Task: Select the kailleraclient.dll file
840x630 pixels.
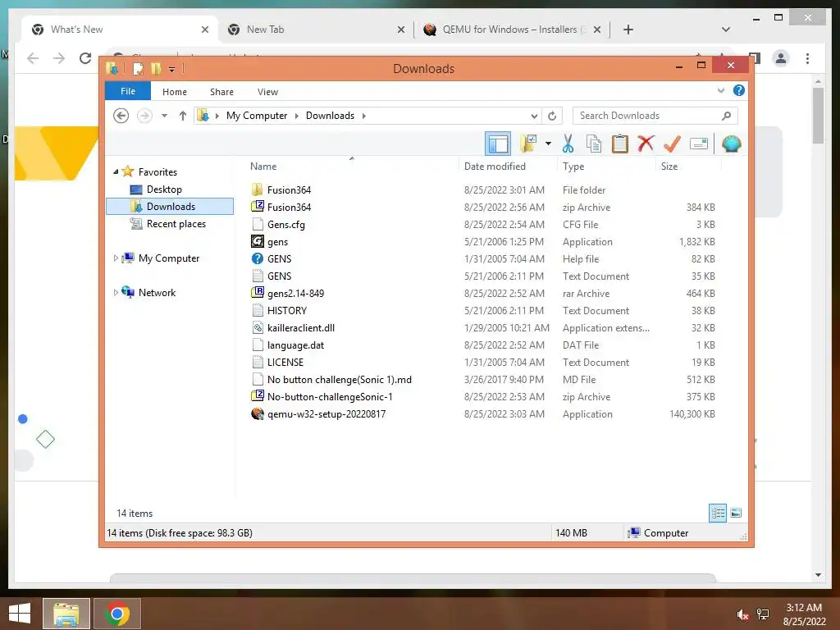Action: click(x=300, y=328)
